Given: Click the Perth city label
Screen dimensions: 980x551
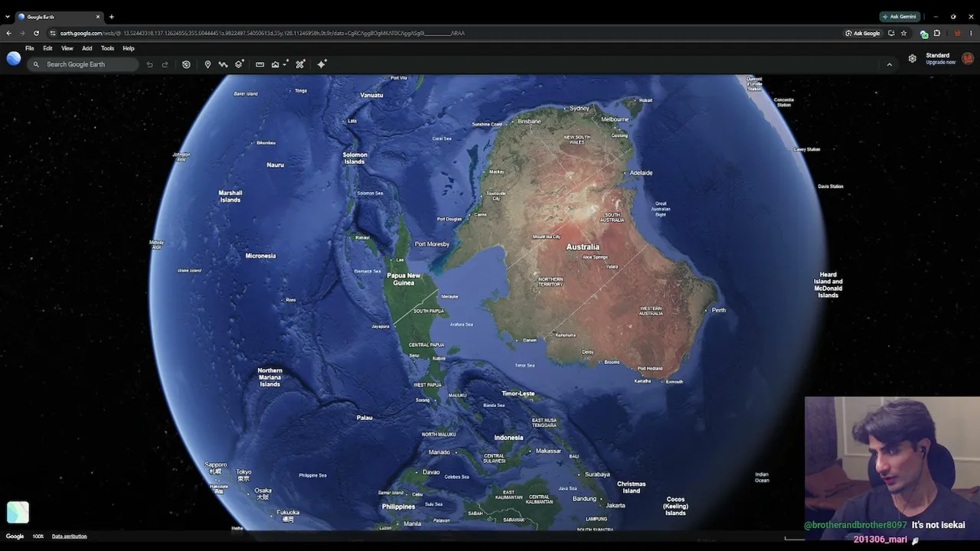Looking at the screenshot, I should (719, 310).
